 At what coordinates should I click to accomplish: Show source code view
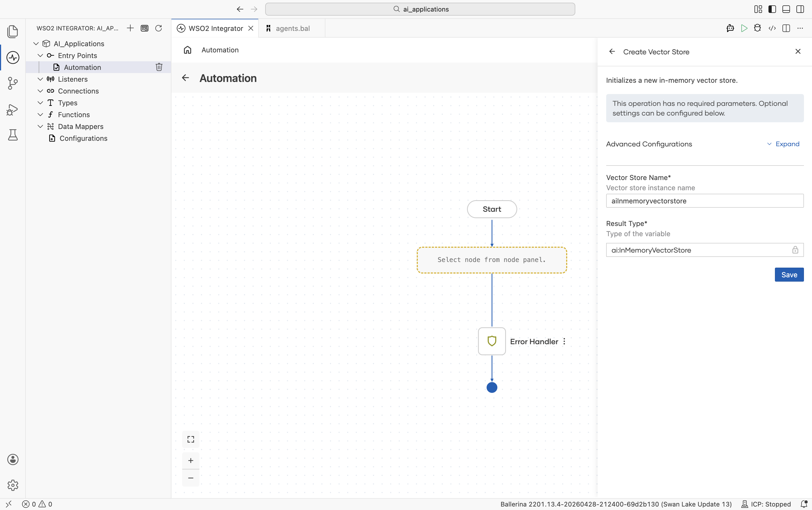772,28
